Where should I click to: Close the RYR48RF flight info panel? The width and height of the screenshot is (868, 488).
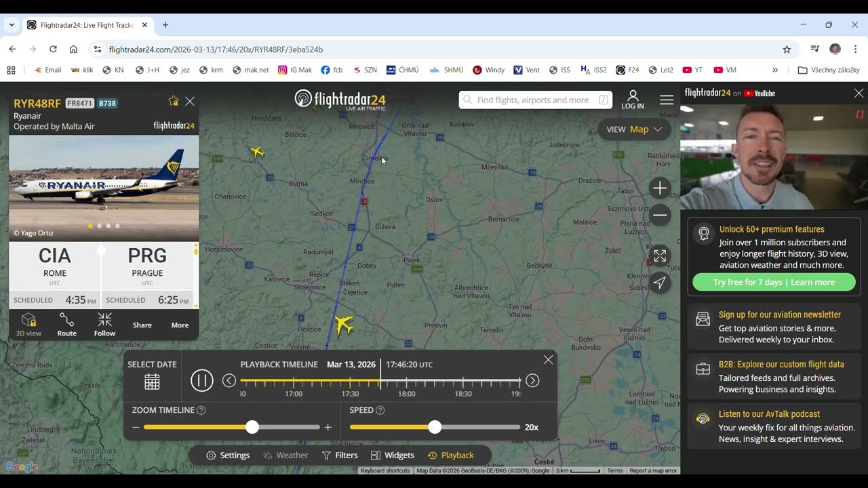(x=190, y=101)
